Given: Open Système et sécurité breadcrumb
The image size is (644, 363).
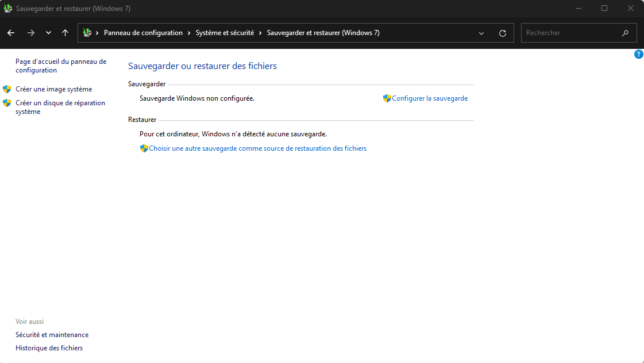Looking at the screenshot, I should pyautogui.click(x=225, y=33).
